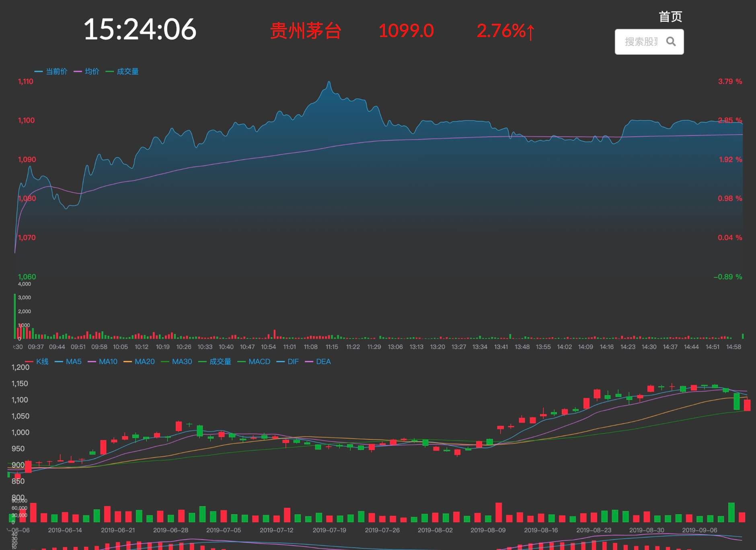Click the 1,060 green price axis label
Image resolution: width=756 pixels, height=550 pixels.
coord(27,277)
